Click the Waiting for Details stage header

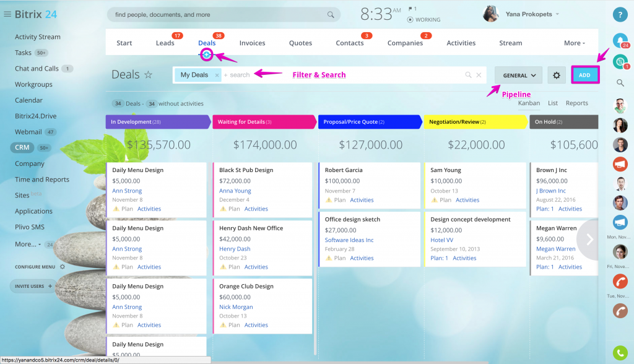pyautogui.click(x=264, y=122)
